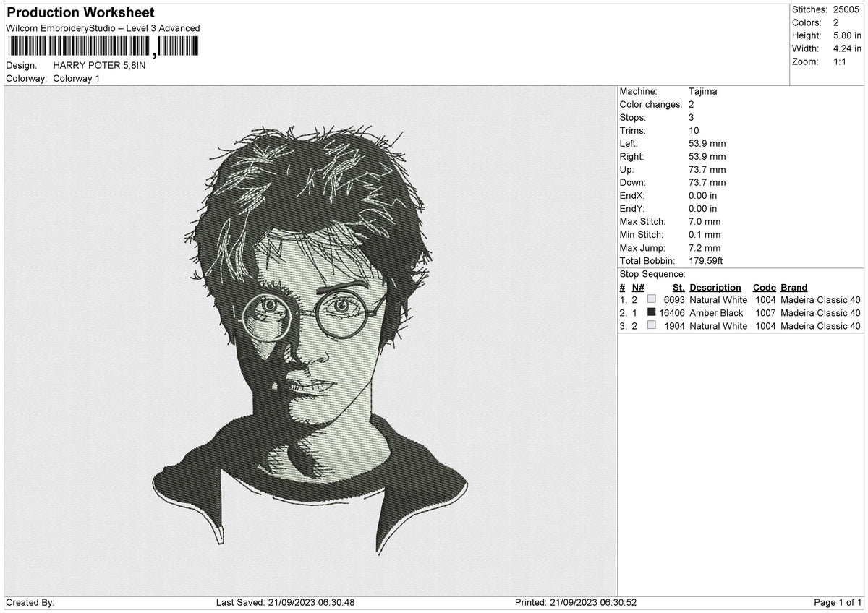Select the Colors value 2
This screenshot has height=613, width=868.
[836, 22]
